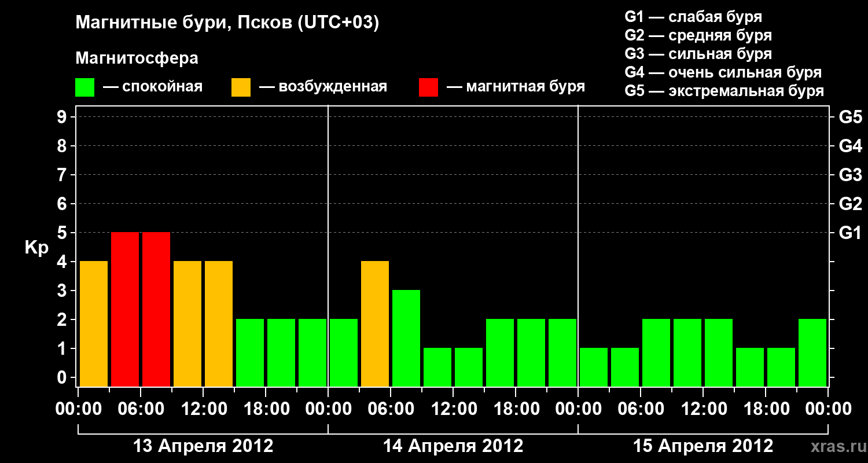Click the orange bar for 09:00–12:00 on 13 April
Image resolution: width=868 pixels, height=463 pixels.
click(187, 324)
